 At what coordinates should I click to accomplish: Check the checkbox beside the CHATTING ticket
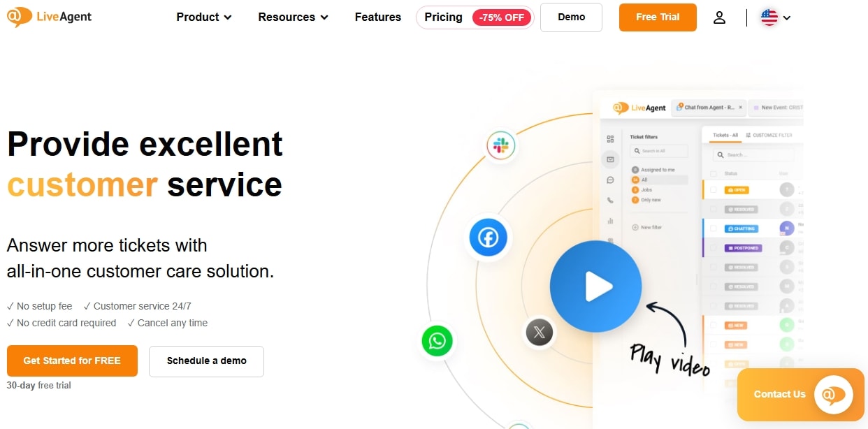[x=714, y=228]
